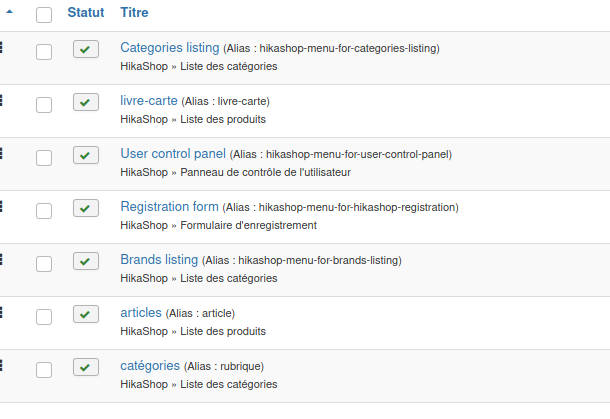
Task: Open the Brands listing menu item
Action: click(159, 260)
